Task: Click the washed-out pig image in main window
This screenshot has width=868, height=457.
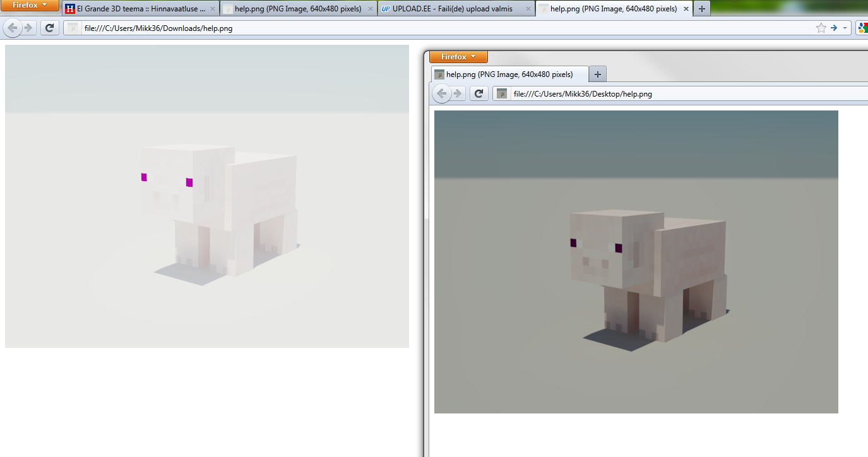Action: coord(207,196)
